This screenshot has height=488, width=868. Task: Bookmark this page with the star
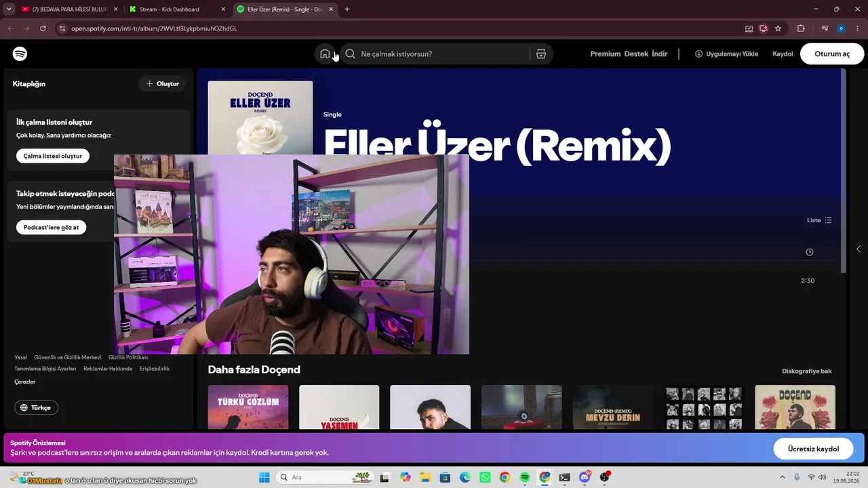pyautogui.click(x=778, y=28)
